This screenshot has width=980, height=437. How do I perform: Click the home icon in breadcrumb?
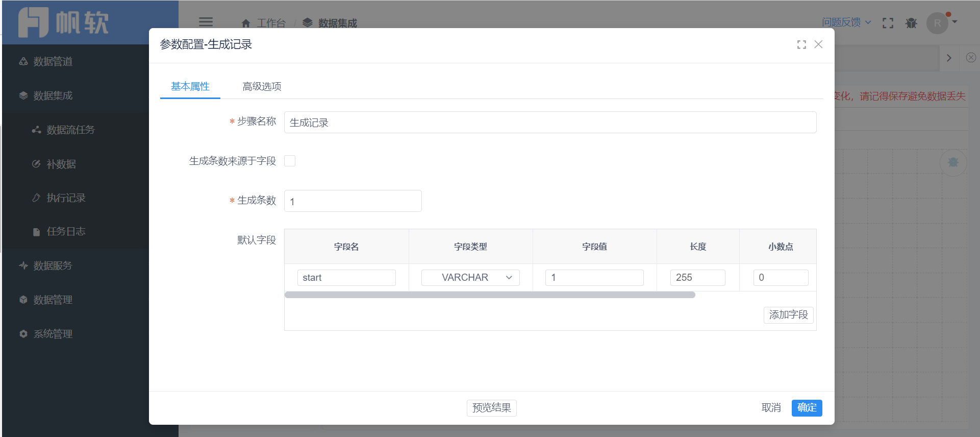(246, 23)
